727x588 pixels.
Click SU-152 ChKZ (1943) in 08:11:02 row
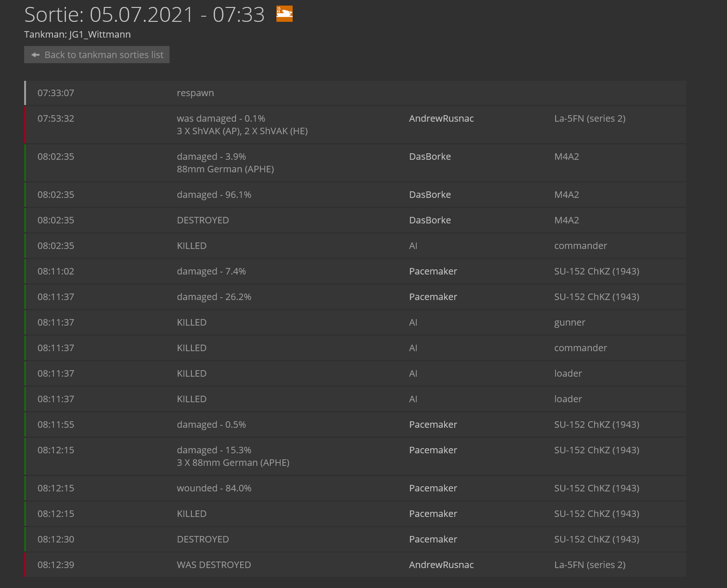(x=596, y=271)
